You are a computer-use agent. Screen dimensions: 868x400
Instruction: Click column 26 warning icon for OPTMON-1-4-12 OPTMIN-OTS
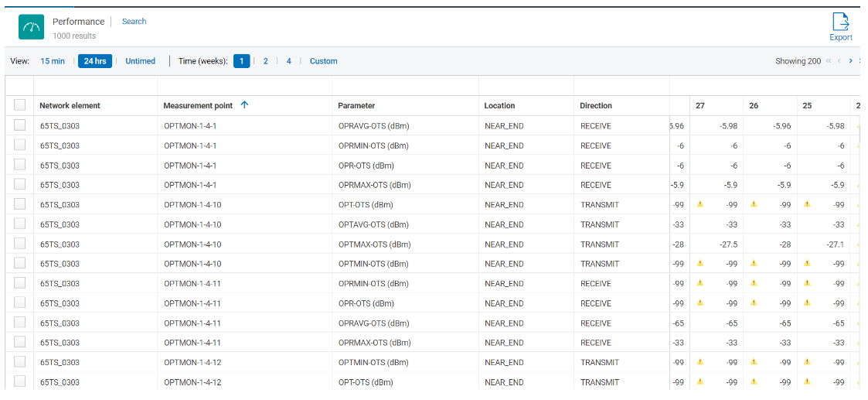(754, 362)
